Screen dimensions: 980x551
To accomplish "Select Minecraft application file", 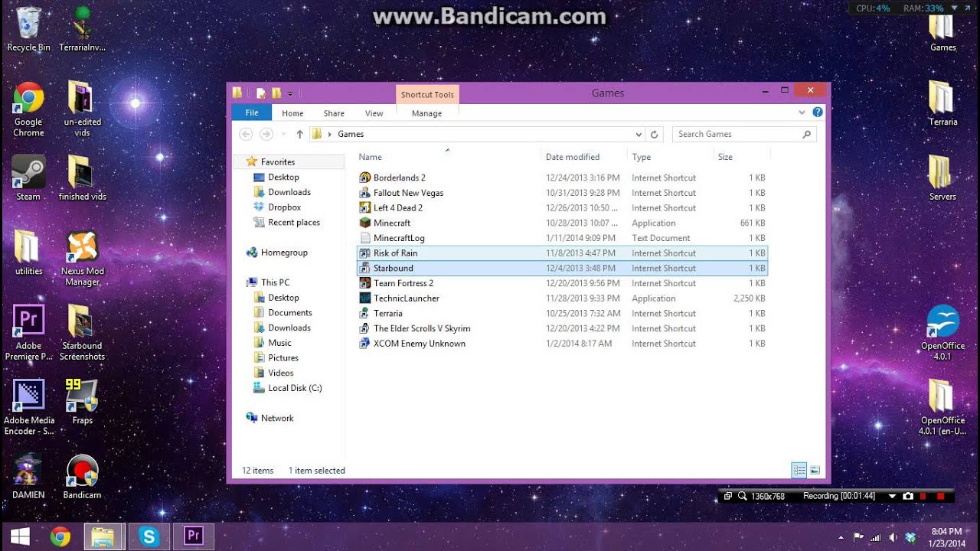I will (x=562, y=223).
